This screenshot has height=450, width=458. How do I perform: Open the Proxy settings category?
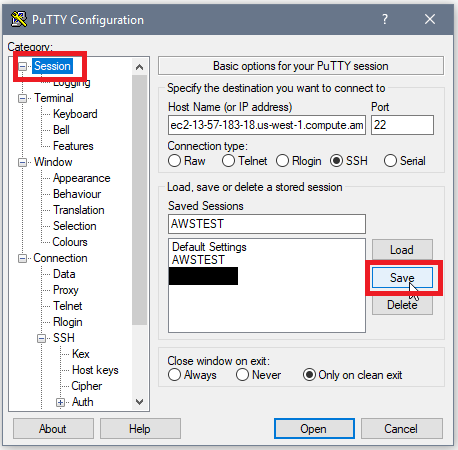tap(66, 290)
